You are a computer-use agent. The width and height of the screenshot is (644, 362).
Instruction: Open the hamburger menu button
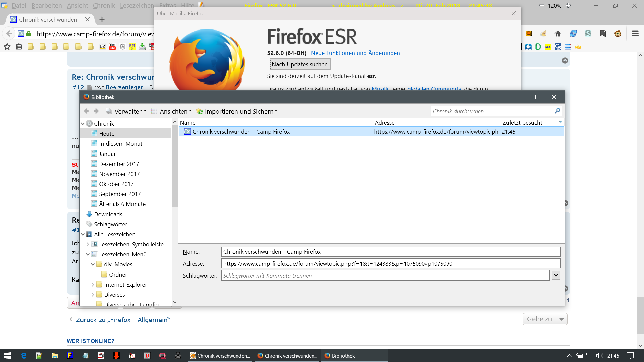pos(635,34)
